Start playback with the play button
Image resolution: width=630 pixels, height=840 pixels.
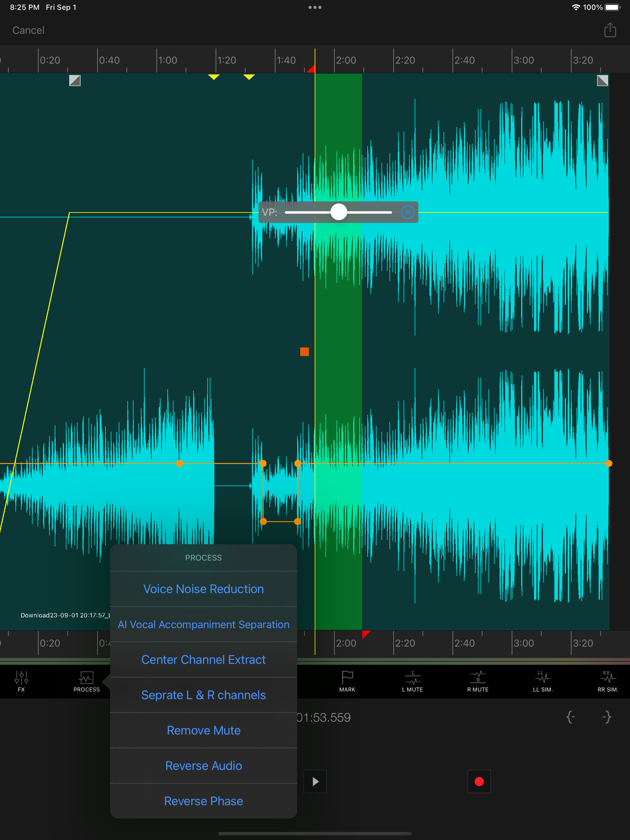tap(315, 781)
